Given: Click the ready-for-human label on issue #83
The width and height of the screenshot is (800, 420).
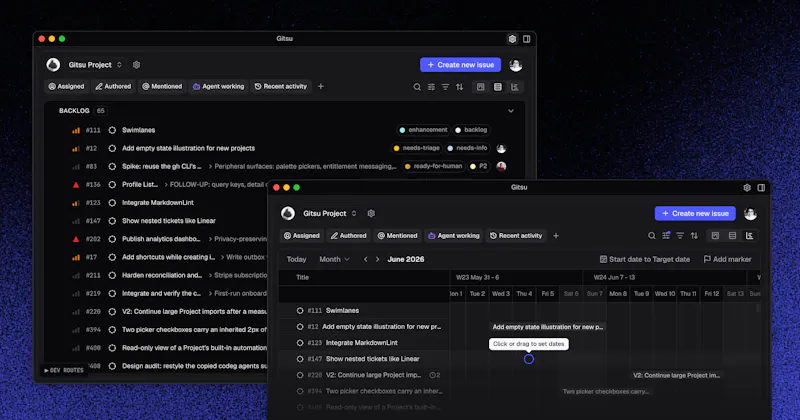Looking at the screenshot, I should click(433, 166).
